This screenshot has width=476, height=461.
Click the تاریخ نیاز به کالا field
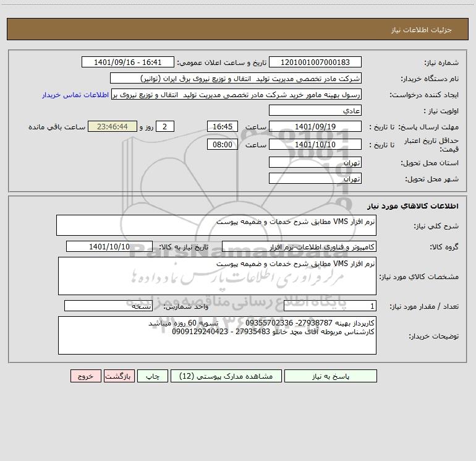109,246
